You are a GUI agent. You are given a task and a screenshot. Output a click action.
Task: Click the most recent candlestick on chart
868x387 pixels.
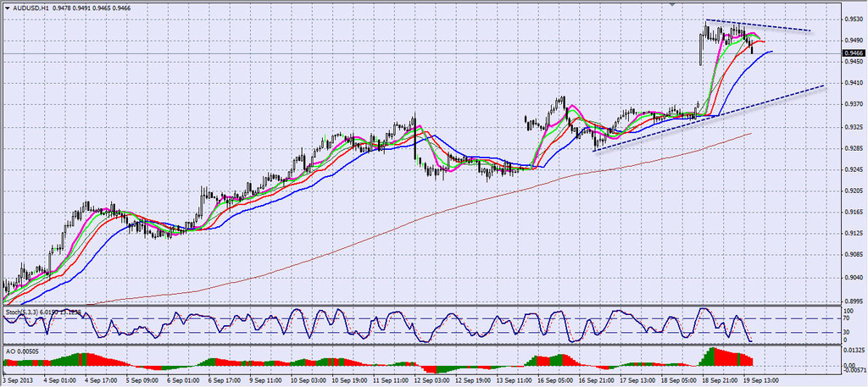click(x=752, y=48)
